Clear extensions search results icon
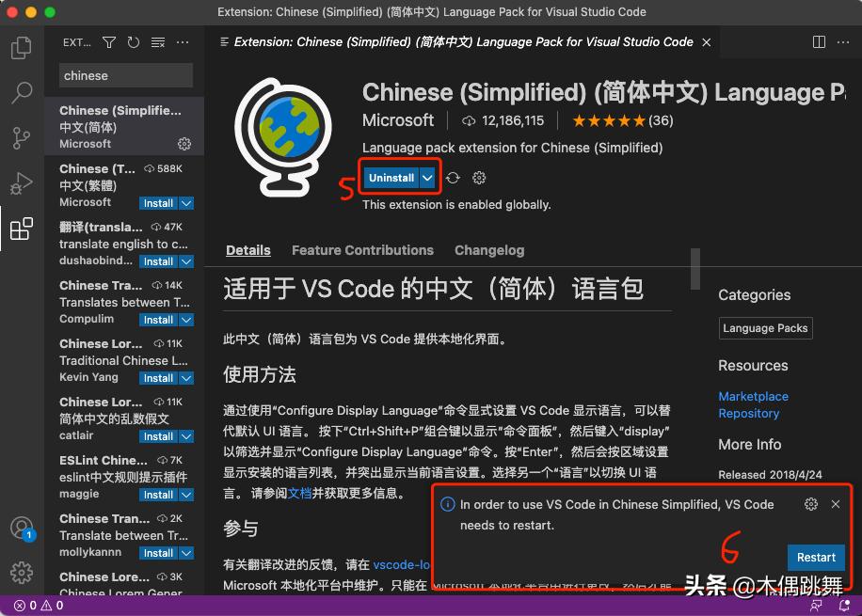The height and width of the screenshot is (616, 862). tap(158, 42)
